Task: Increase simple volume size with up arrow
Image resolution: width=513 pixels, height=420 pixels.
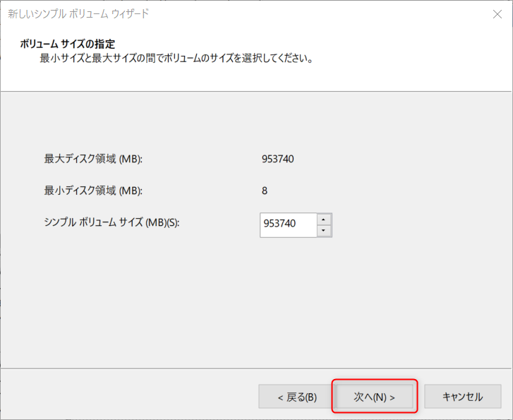Action: (x=324, y=220)
